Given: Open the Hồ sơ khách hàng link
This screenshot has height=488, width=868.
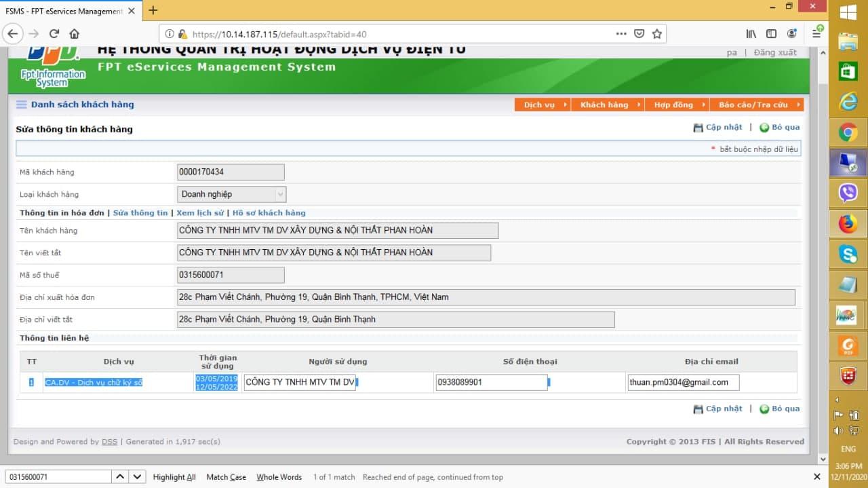Looking at the screenshot, I should tap(269, 213).
